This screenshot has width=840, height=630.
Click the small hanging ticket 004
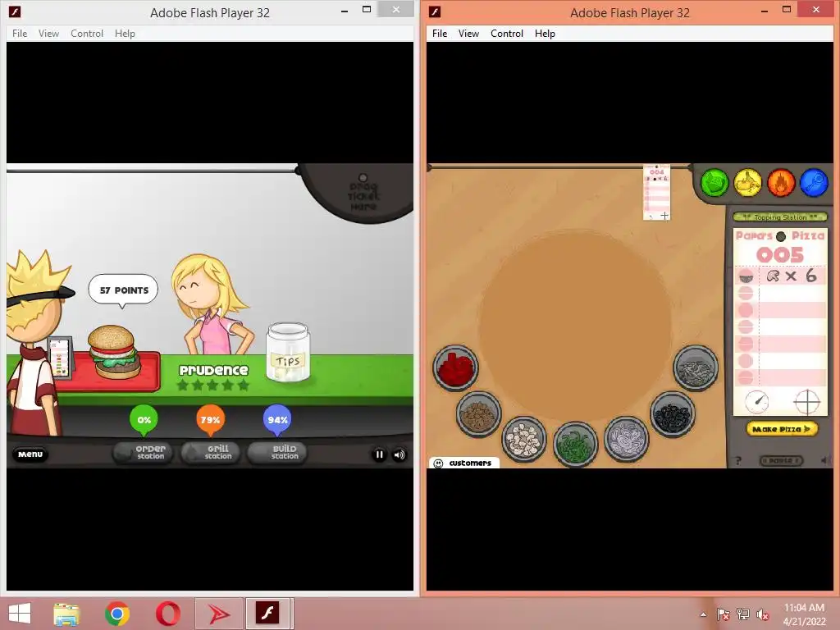coord(657,192)
